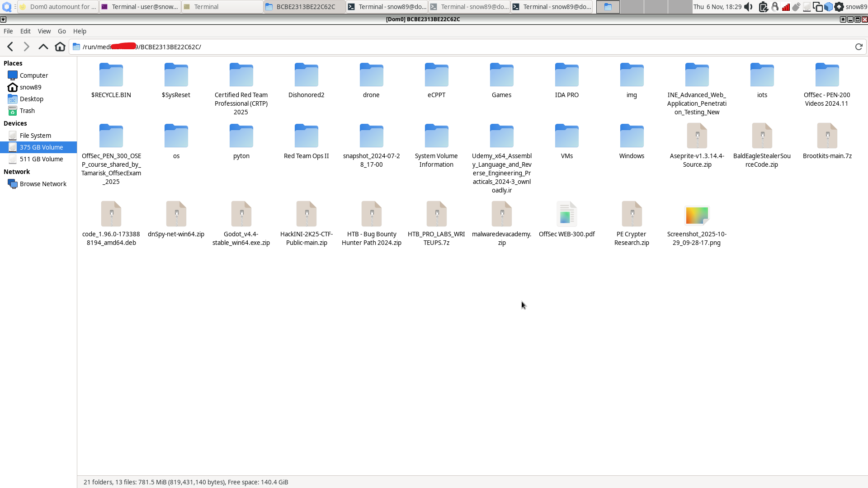This screenshot has width=868, height=488.
Task: Open the View menu
Action: [x=44, y=31]
